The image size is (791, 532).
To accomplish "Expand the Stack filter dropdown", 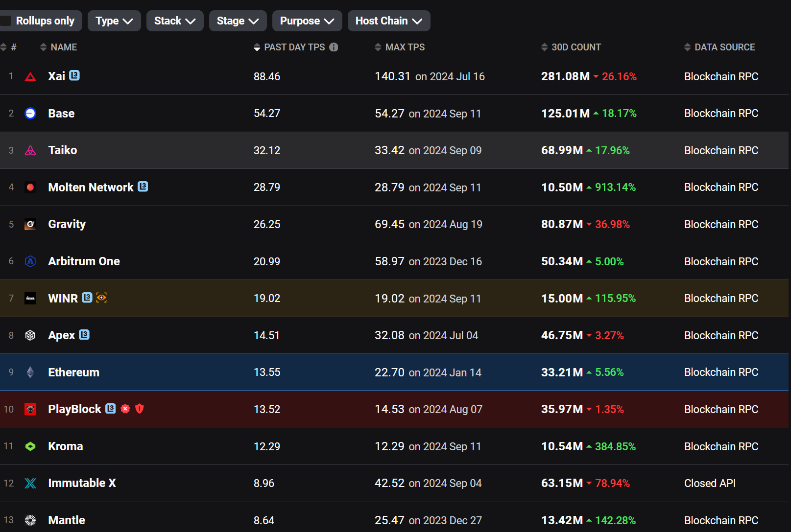I will [x=175, y=21].
